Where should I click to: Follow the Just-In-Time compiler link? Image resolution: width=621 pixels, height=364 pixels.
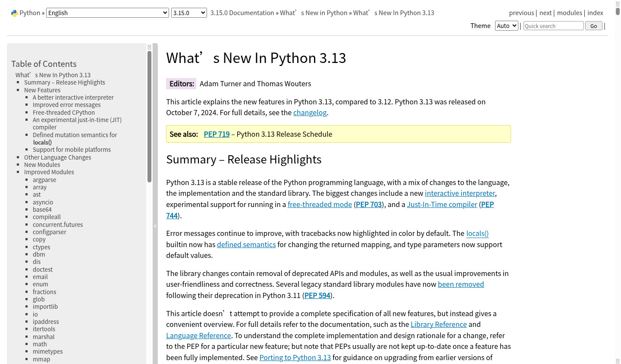pos(442,204)
